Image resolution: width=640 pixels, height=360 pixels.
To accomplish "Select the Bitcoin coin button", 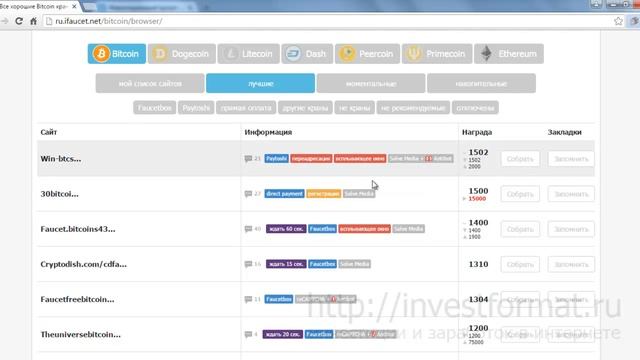I will [x=117, y=53].
